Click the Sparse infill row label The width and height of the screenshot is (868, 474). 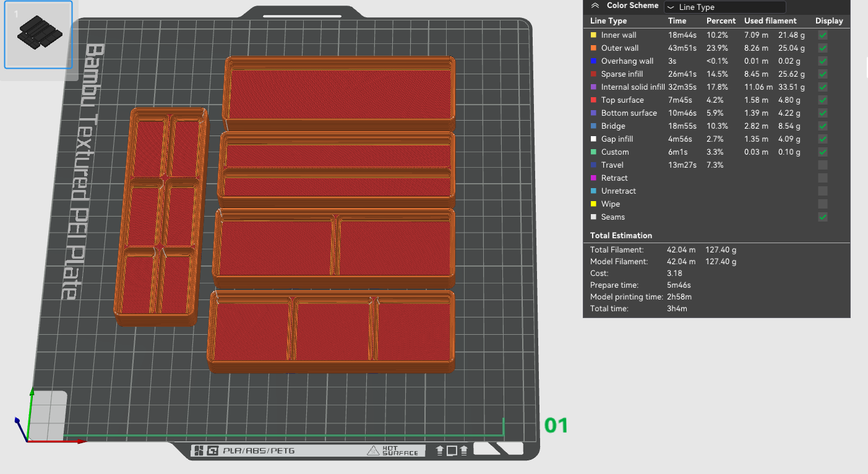[622, 74]
